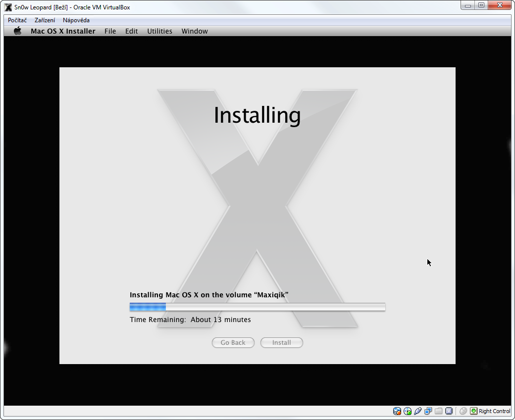The width and height of the screenshot is (515, 420).
Task: Click the 'Installing Mac OS X on the volume' text
Action: coord(209,295)
